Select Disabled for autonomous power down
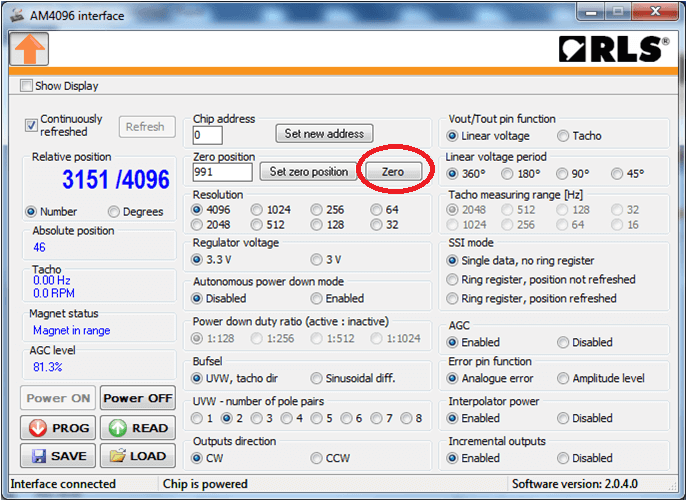Image resolution: width=687 pixels, height=501 pixels. [219, 298]
